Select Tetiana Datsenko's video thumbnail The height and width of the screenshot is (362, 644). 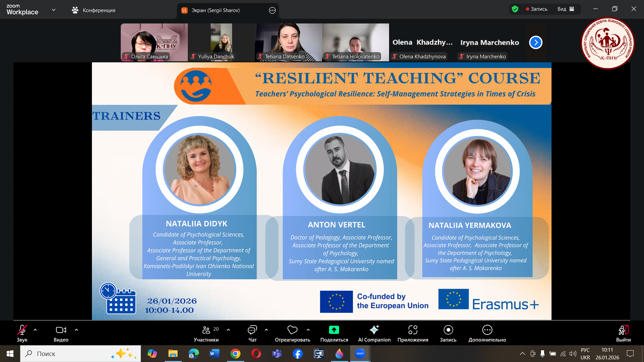[288, 42]
